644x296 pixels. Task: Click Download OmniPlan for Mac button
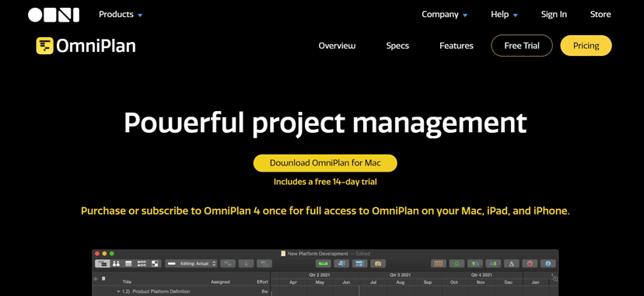(325, 162)
